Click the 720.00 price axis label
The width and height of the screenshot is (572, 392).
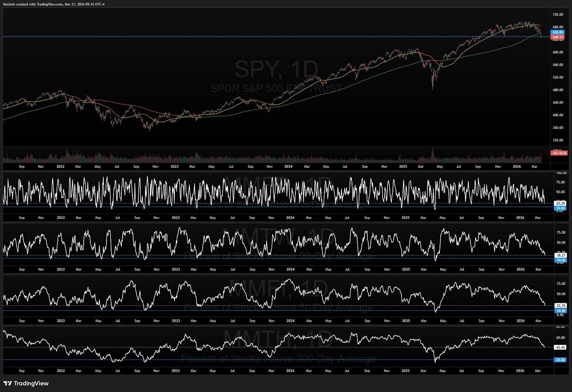[558, 15]
